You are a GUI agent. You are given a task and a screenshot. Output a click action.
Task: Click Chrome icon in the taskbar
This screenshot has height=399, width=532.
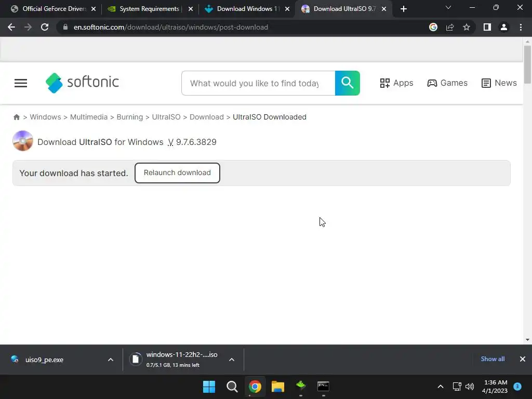click(255, 387)
